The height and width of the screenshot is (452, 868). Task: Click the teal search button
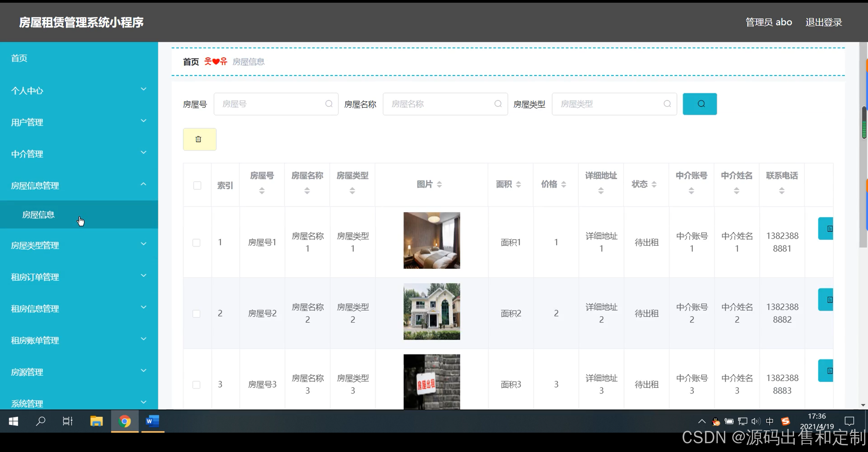699,104
